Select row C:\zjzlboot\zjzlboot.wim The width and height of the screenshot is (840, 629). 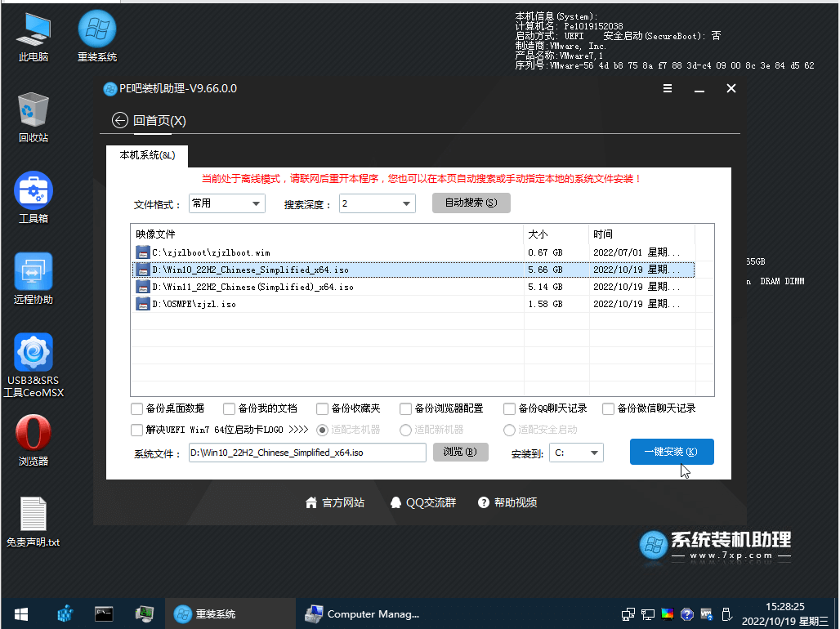(413, 252)
